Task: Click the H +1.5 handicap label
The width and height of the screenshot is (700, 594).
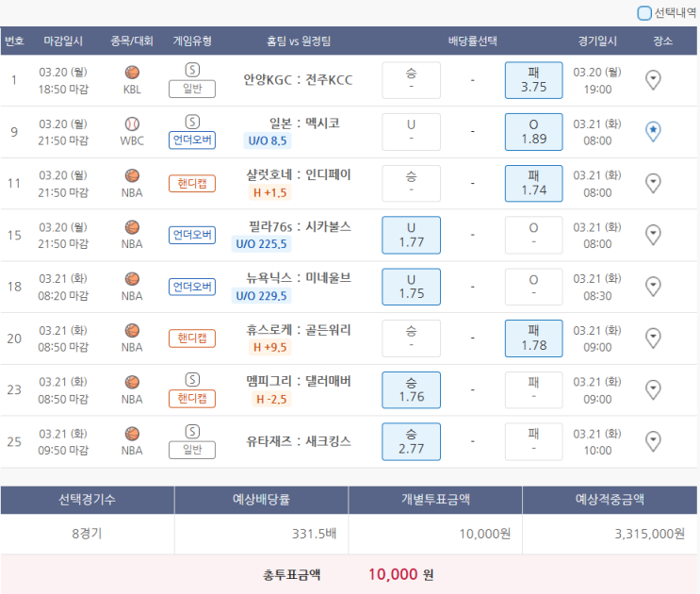Action: (x=270, y=192)
